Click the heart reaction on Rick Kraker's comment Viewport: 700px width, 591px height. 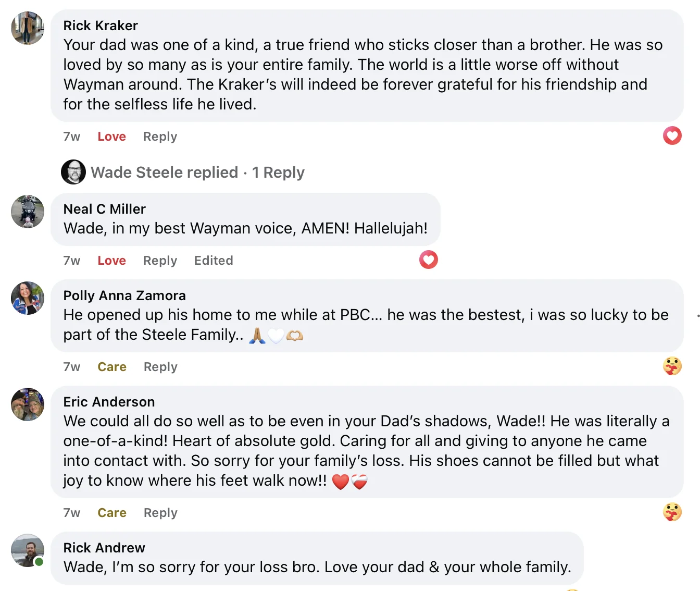(x=672, y=136)
